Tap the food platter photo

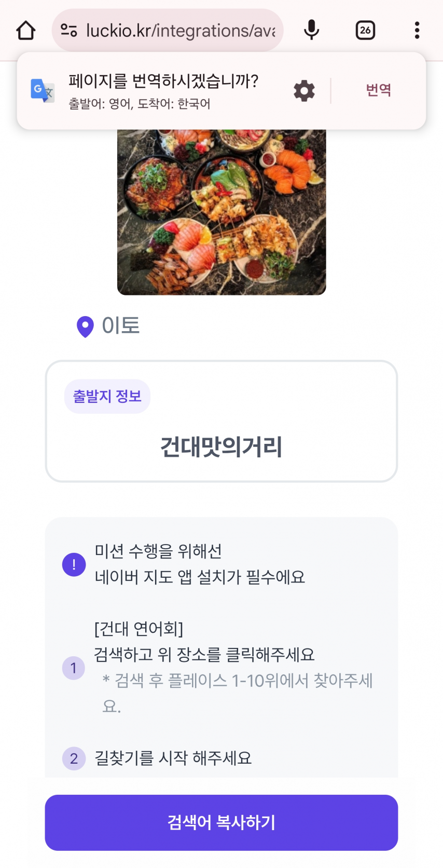[x=221, y=212]
